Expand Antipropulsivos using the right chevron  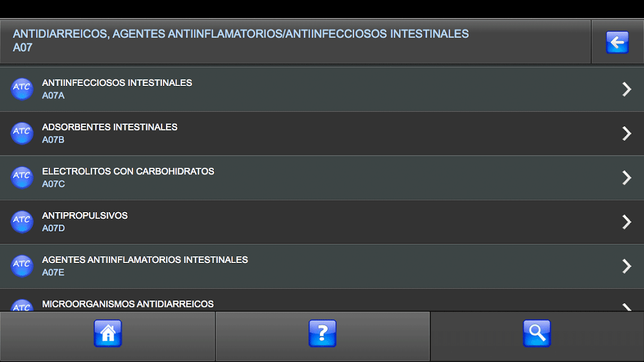click(626, 222)
